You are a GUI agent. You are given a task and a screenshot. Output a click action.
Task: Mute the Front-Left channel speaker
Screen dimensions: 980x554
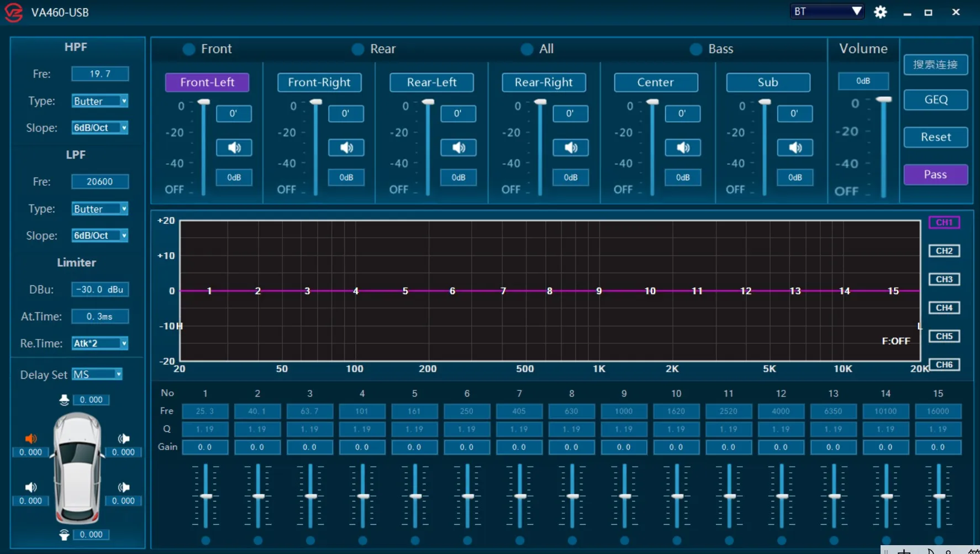234,148
